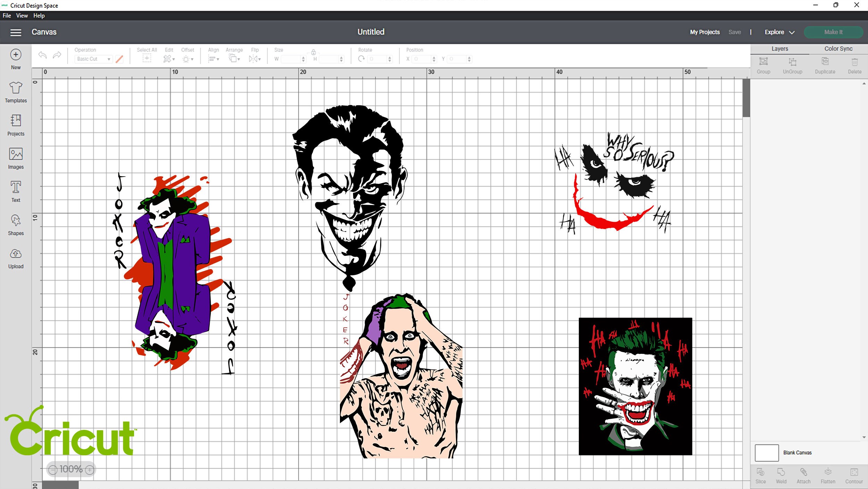Click the Untitled project title
Viewport: 868px width, 489px height.
(x=371, y=32)
